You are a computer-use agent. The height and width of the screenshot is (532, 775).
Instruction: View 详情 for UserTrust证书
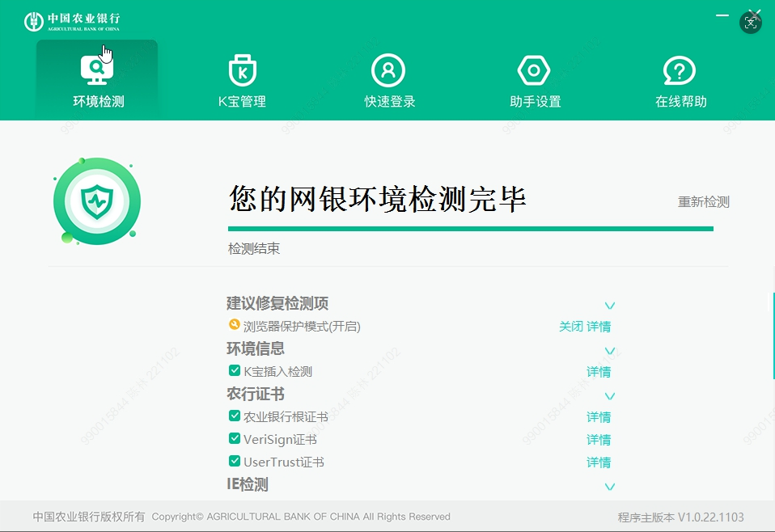tap(599, 462)
